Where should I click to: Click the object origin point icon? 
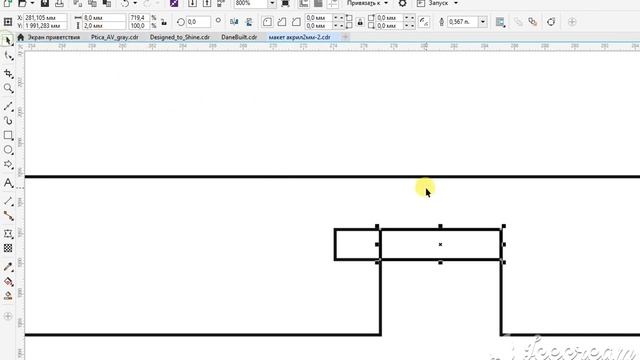pyautogui.click(x=7, y=22)
